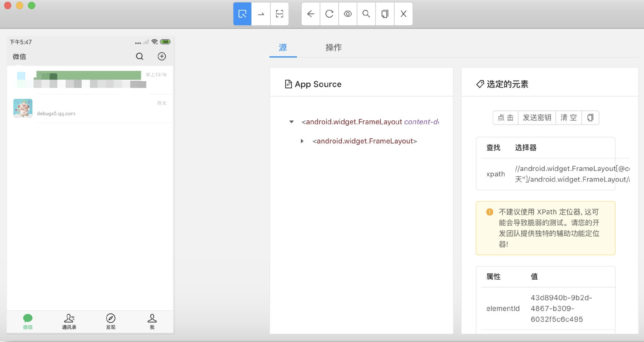Viewport: 644px width, 342px height.
Task: Click the 微信 title in phone header
Action: 19,57
